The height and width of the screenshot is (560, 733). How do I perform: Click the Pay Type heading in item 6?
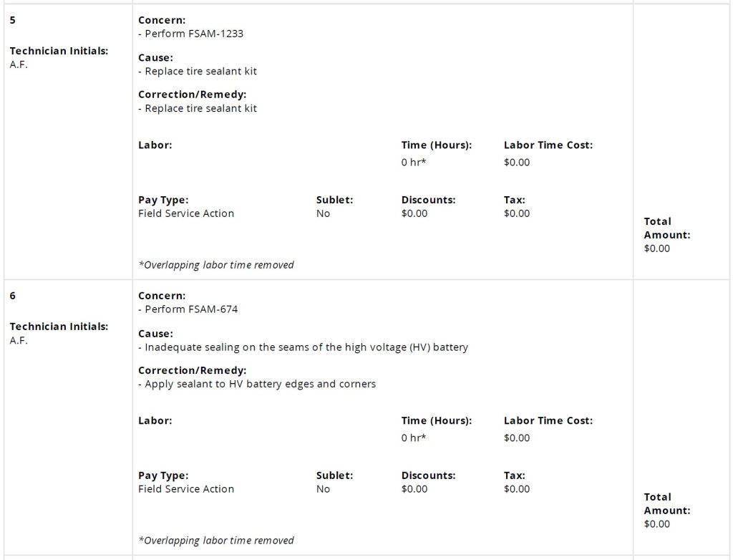(x=163, y=475)
